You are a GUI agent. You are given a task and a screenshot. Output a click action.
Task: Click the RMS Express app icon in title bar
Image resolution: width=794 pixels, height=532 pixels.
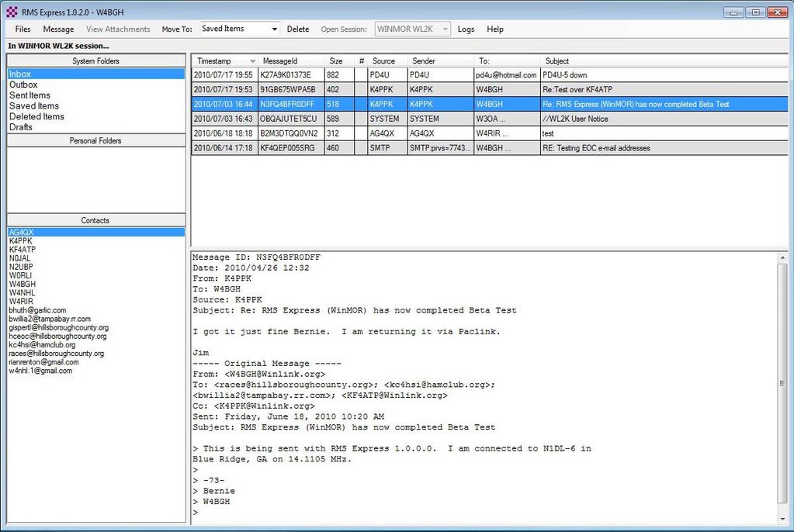point(12,12)
